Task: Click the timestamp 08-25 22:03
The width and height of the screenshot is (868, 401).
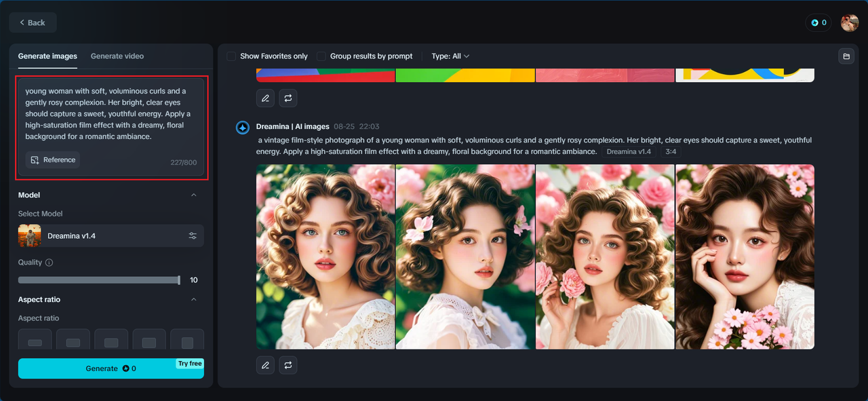Action: point(356,127)
